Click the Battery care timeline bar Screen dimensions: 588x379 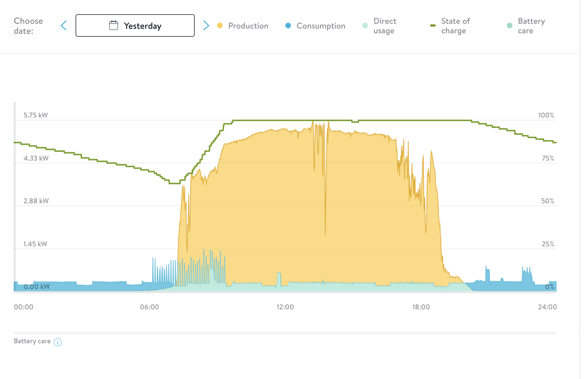[285, 333]
